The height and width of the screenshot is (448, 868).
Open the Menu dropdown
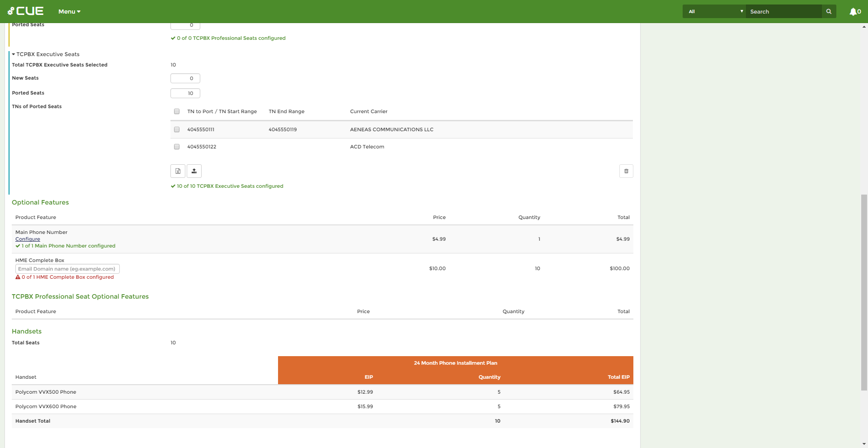(x=69, y=12)
